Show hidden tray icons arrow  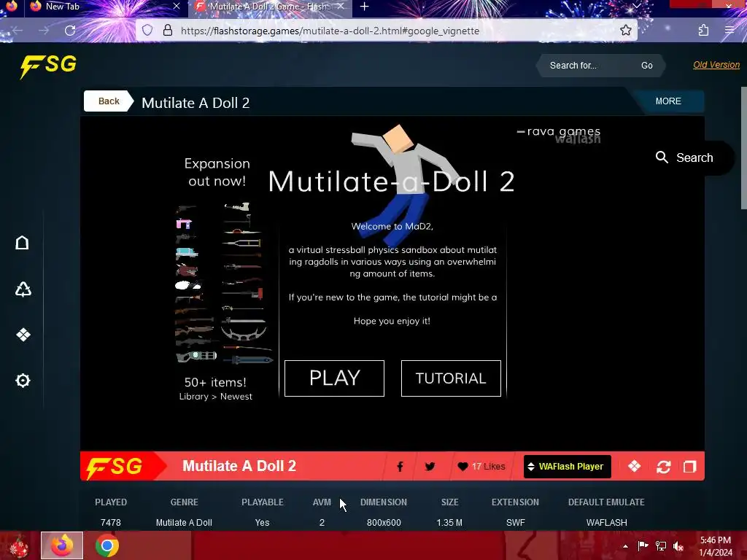tap(625, 546)
